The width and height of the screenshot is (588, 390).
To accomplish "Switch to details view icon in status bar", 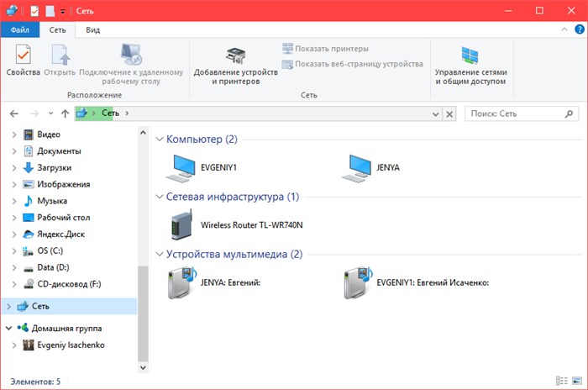I will (x=562, y=381).
